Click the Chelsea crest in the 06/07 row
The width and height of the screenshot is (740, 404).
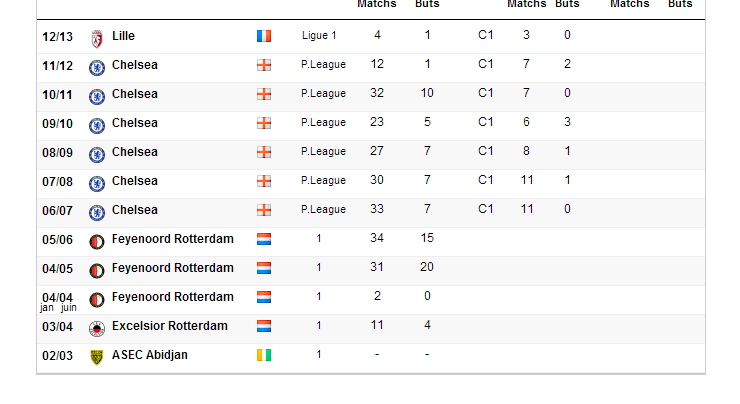pyautogui.click(x=97, y=212)
